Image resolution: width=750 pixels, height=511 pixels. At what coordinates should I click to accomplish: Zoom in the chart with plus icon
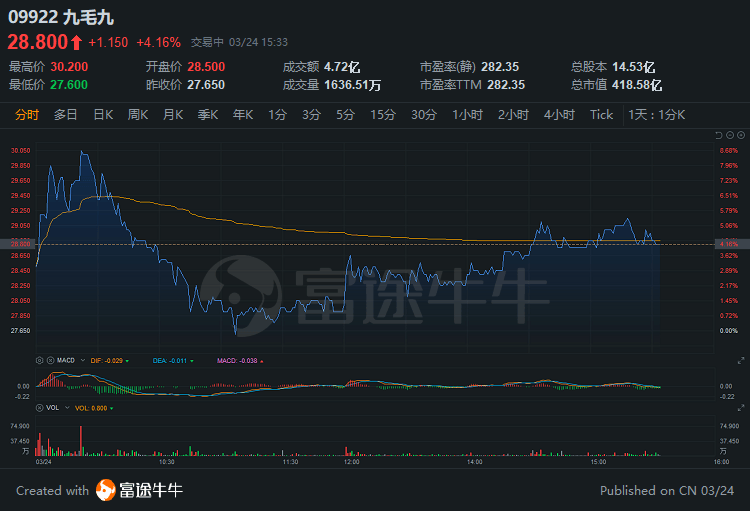741,135
